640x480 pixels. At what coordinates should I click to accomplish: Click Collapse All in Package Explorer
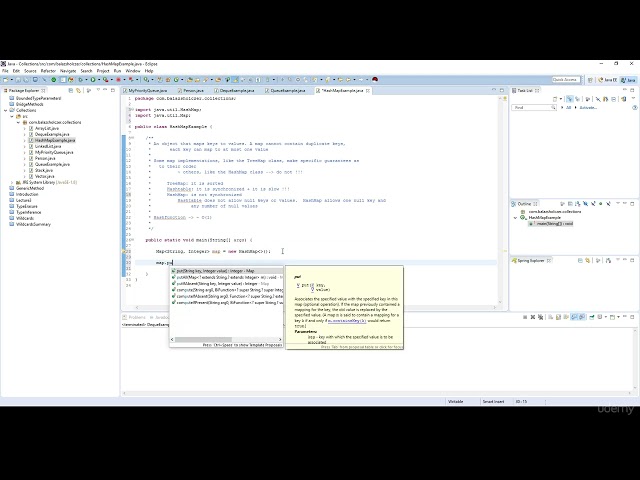pos(70,90)
